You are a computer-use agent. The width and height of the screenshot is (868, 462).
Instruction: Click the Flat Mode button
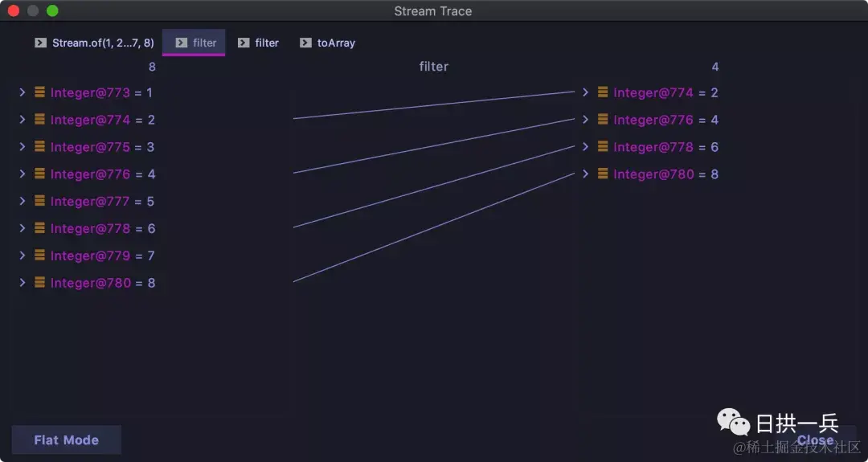(x=67, y=440)
